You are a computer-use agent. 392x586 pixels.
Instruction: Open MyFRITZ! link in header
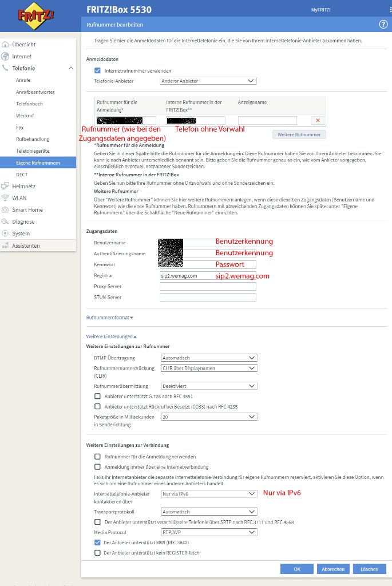(320, 10)
